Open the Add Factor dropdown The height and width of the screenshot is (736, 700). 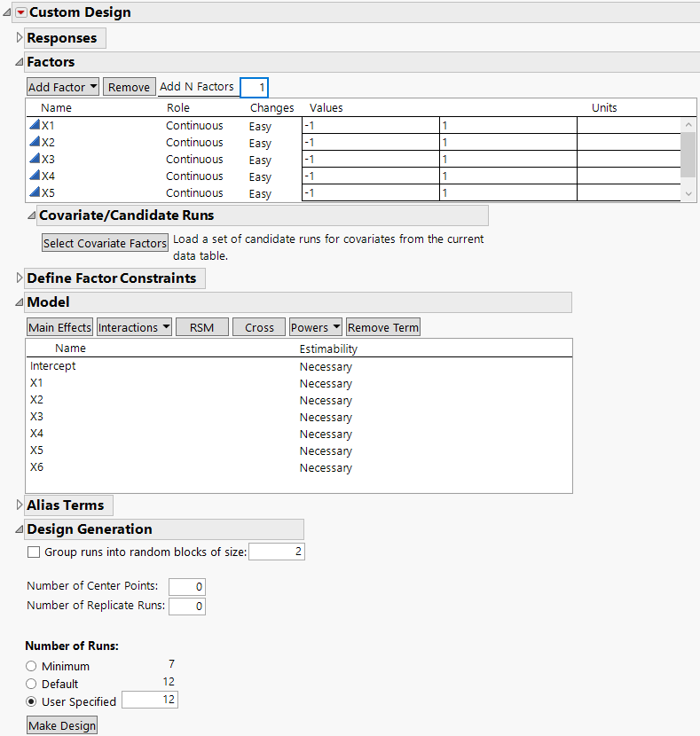tap(62, 87)
